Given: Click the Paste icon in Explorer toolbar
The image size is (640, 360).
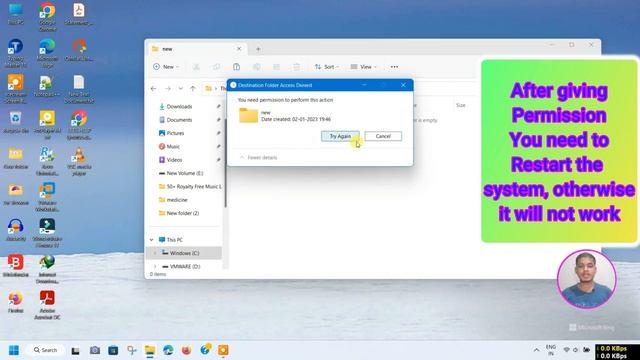Looking at the screenshot, I should coord(236,67).
